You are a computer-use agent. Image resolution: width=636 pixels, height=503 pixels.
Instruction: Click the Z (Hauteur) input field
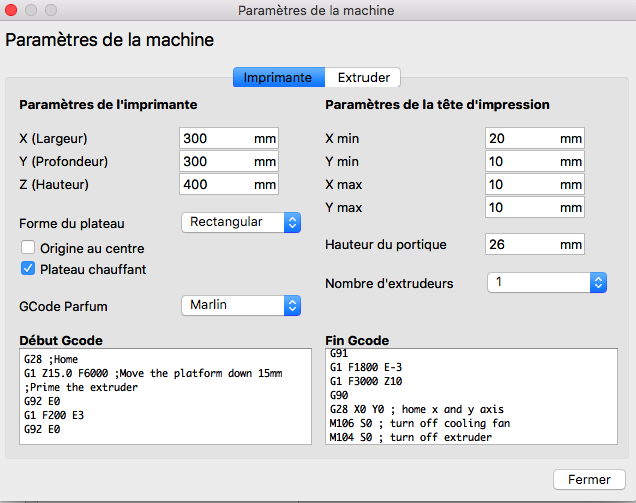pyautogui.click(x=214, y=184)
